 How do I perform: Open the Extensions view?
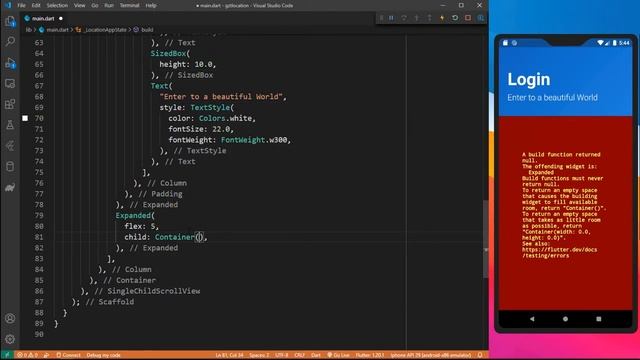10,104
